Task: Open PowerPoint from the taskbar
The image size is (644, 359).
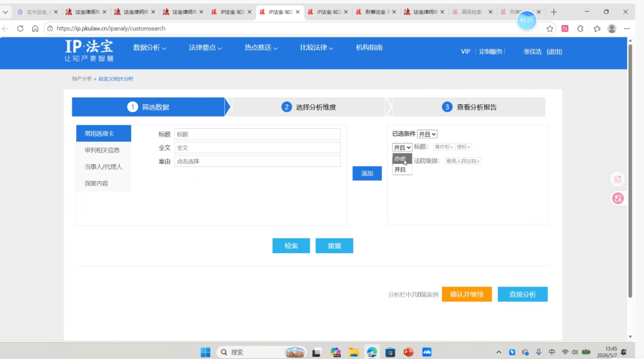Action: [x=409, y=352]
